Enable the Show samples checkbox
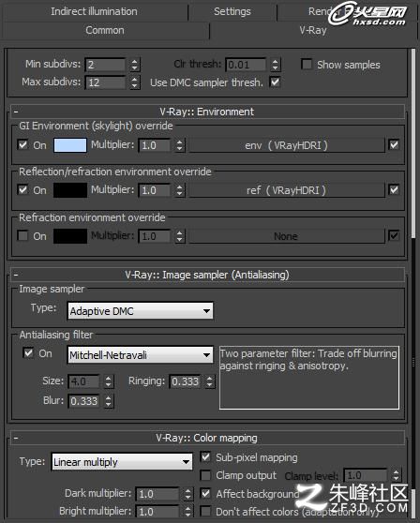The height and width of the screenshot is (523, 420). point(307,64)
